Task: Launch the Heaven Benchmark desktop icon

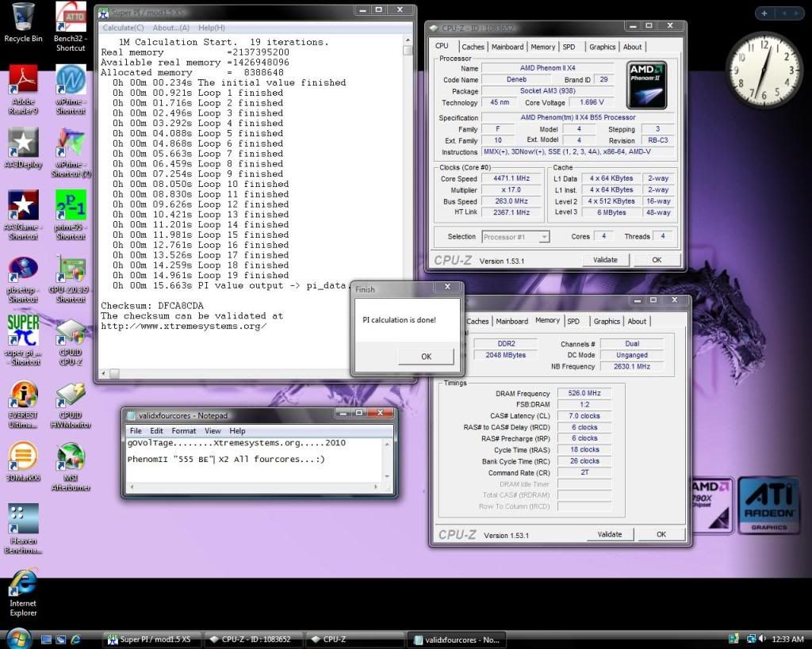Action: (x=23, y=520)
